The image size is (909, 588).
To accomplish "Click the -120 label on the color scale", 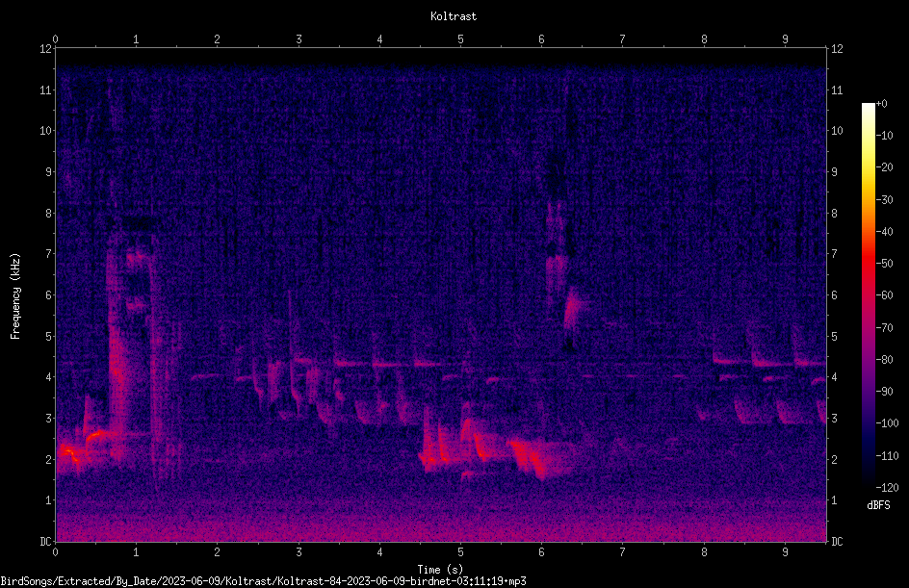I will click(887, 488).
